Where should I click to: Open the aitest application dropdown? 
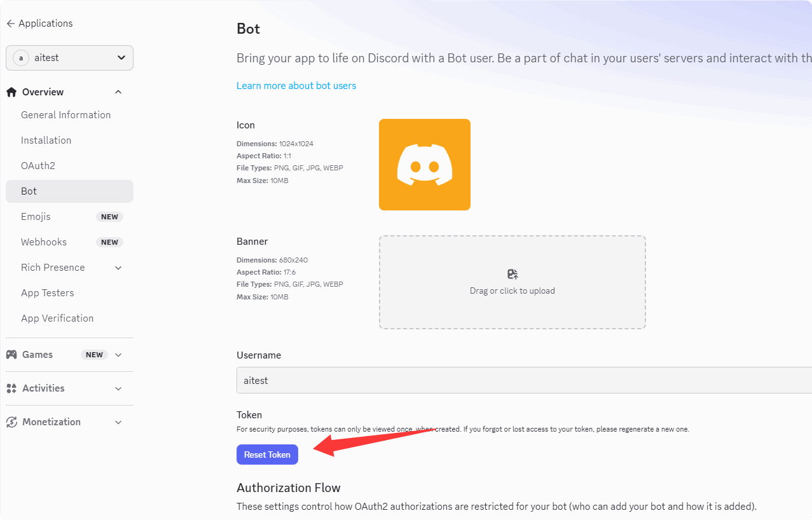point(69,58)
